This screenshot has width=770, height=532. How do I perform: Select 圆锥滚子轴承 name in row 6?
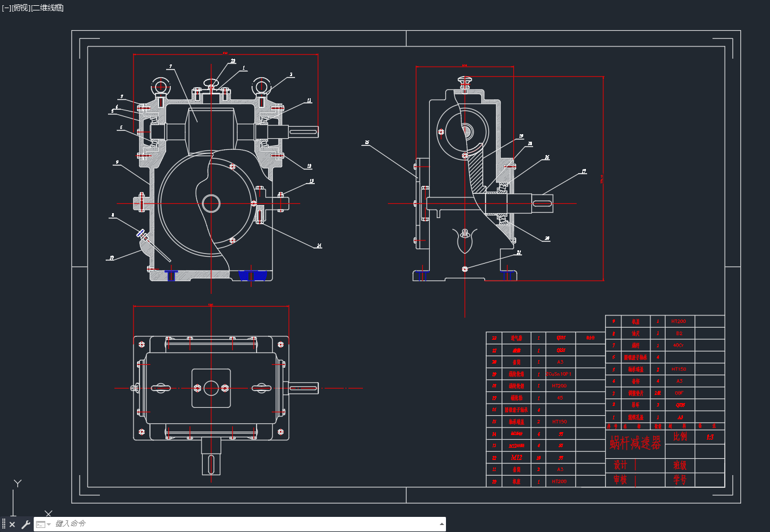pyautogui.click(x=635, y=357)
